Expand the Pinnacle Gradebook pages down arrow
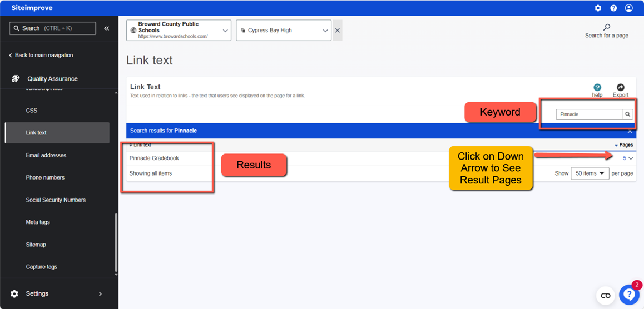 [x=631, y=158]
